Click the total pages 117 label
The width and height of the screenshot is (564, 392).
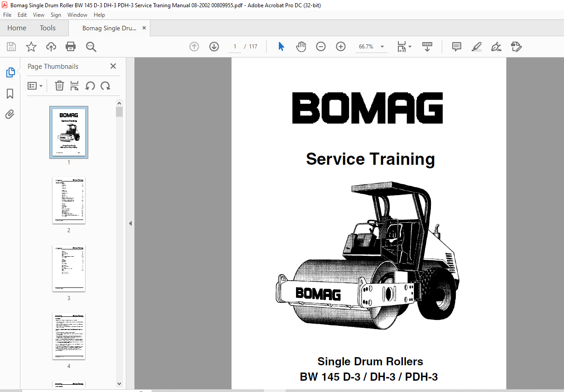(x=253, y=47)
